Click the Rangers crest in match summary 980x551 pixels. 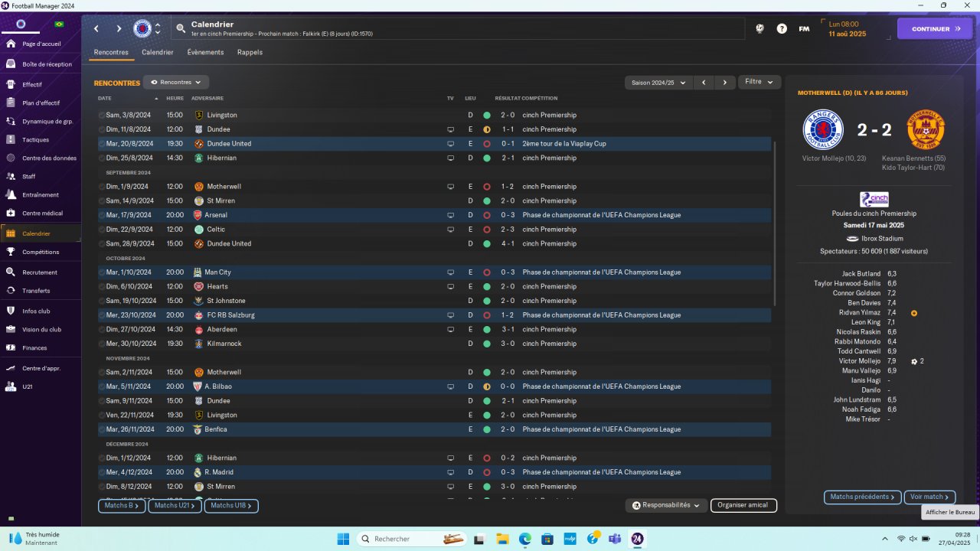822,129
